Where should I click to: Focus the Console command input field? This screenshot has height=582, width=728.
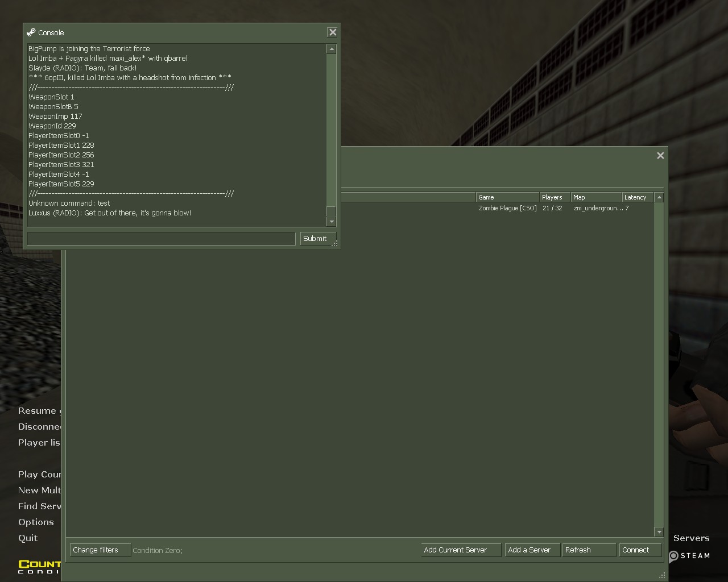(162, 239)
